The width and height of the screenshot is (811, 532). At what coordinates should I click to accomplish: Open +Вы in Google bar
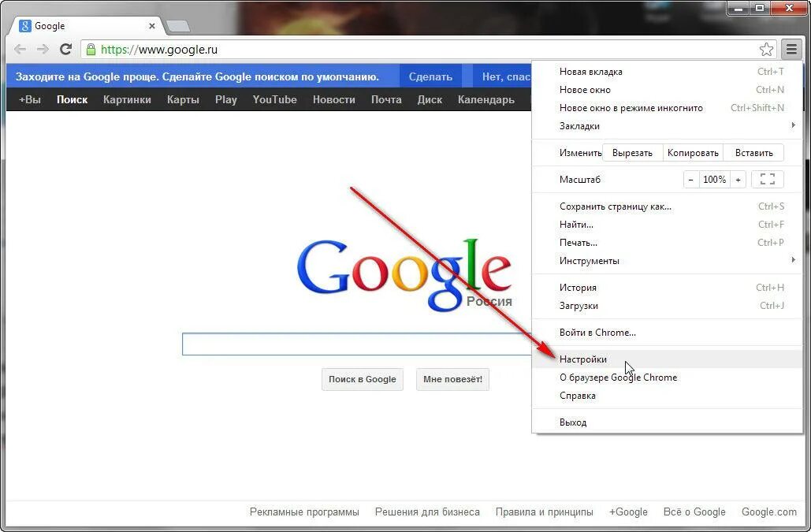coord(29,99)
